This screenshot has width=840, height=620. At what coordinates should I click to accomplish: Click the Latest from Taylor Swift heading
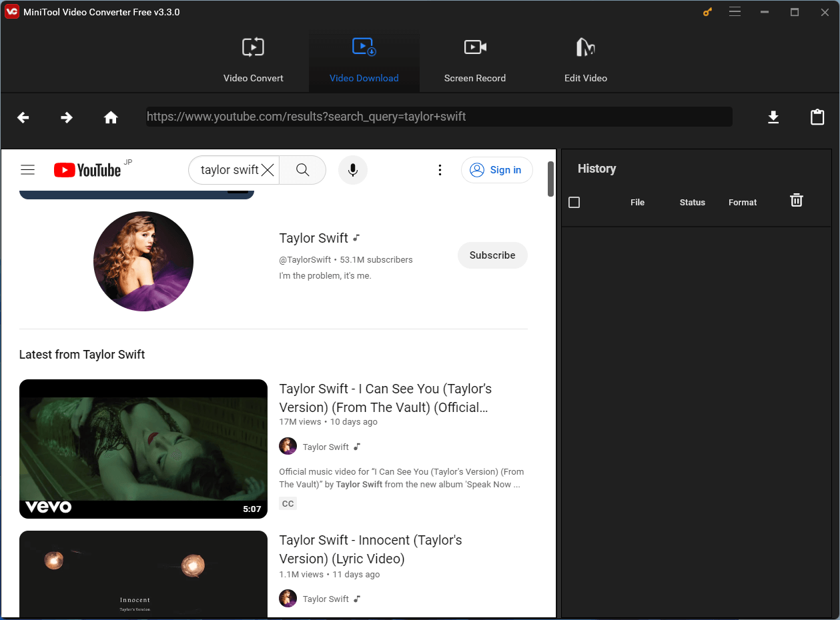[82, 355]
